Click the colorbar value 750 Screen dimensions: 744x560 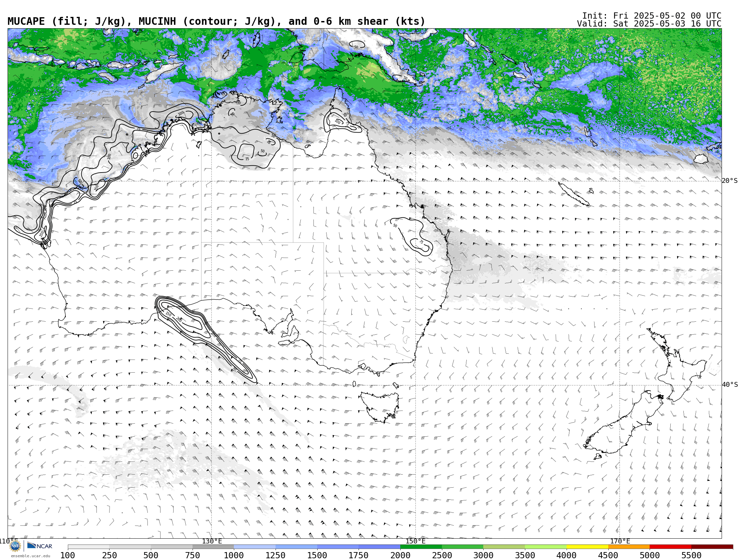click(193, 556)
